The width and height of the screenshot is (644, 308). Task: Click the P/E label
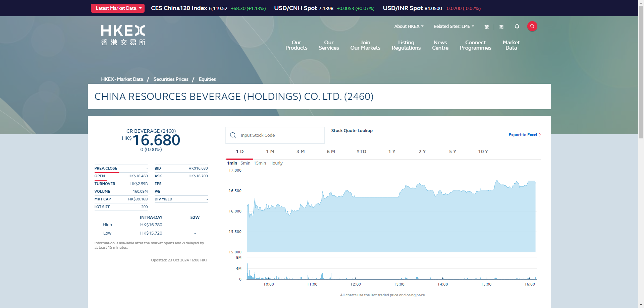157,191
